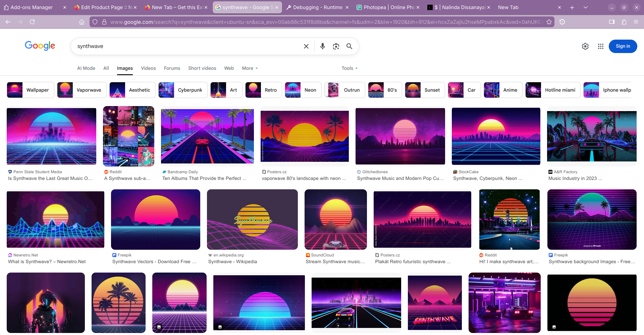
Task: Go to Google homepage via logo
Action: point(40,46)
